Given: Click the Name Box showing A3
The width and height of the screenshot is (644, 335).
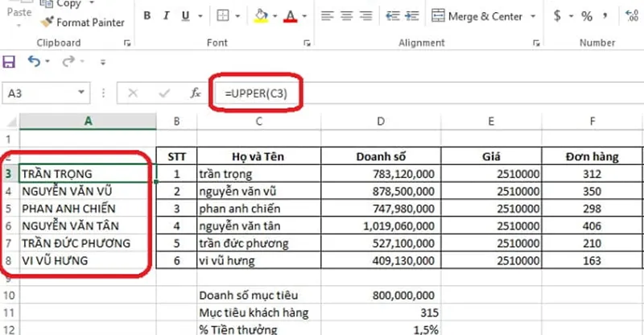Looking at the screenshot, I should tap(39, 93).
